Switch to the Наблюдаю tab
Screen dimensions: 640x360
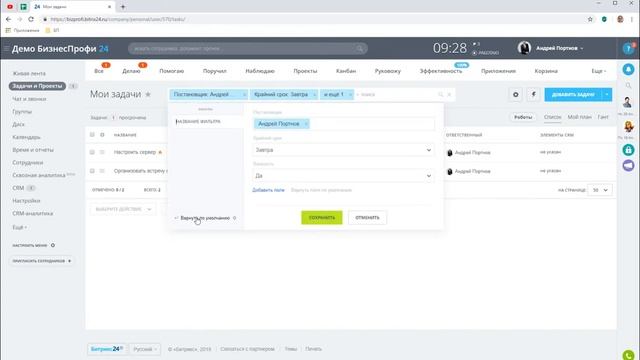[260, 71]
